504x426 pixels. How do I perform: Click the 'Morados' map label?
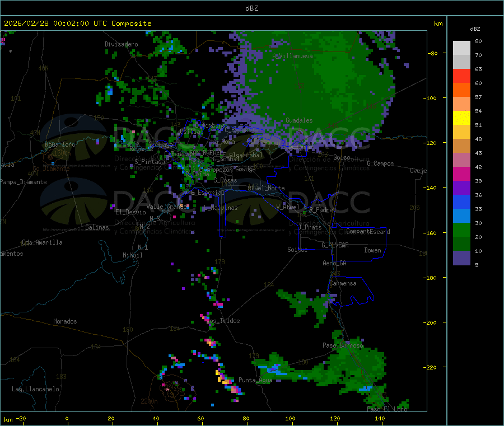pyautogui.click(x=65, y=321)
